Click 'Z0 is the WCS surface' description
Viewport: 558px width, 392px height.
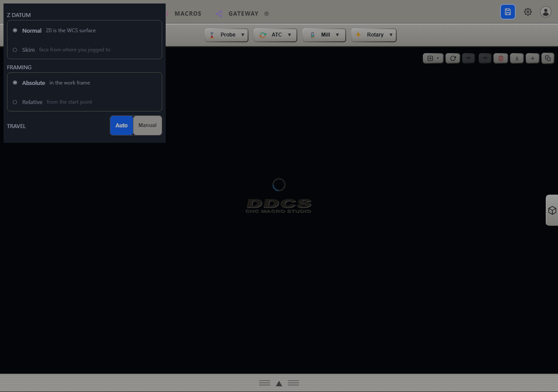(x=71, y=30)
